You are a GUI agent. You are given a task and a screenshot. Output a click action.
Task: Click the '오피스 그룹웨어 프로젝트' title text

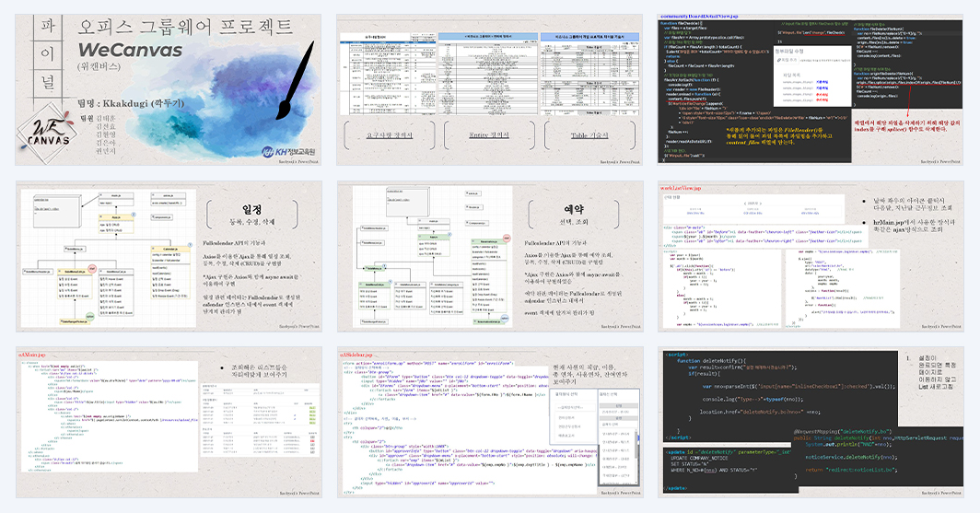click(185, 28)
